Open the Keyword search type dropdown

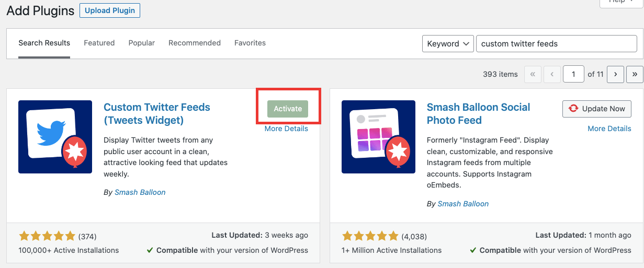tap(447, 44)
